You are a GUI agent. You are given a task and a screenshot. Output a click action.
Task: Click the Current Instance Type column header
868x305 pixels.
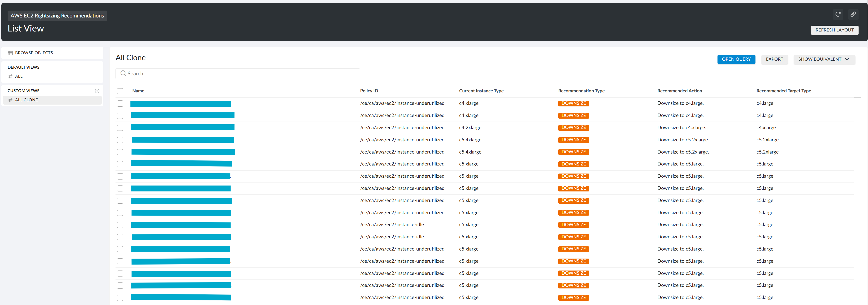[x=481, y=91]
